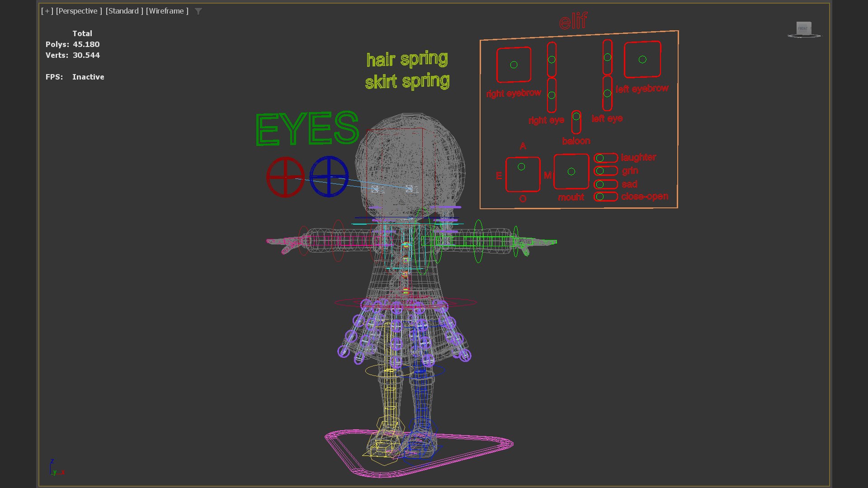
Task: Select the mount joystick circle
Action: (571, 172)
